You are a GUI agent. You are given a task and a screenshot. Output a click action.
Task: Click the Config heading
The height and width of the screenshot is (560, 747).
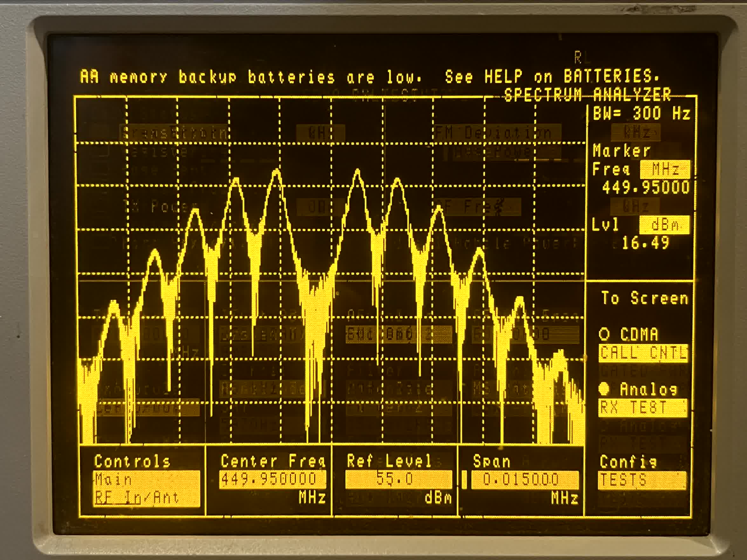(x=628, y=462)
